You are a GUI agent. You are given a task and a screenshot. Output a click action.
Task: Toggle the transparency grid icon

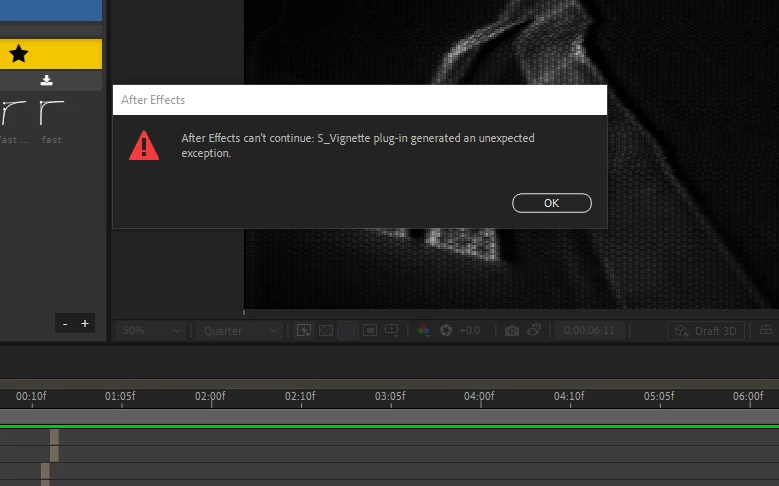click(326, 330)
